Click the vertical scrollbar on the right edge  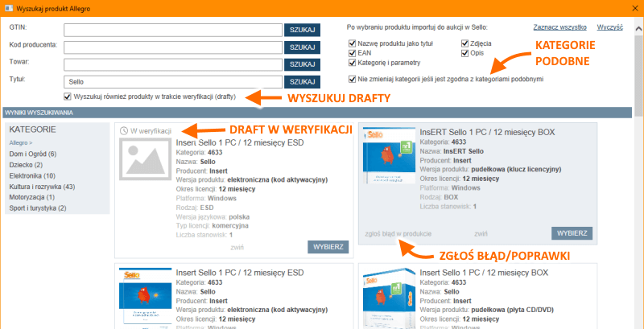click(638, 161)
